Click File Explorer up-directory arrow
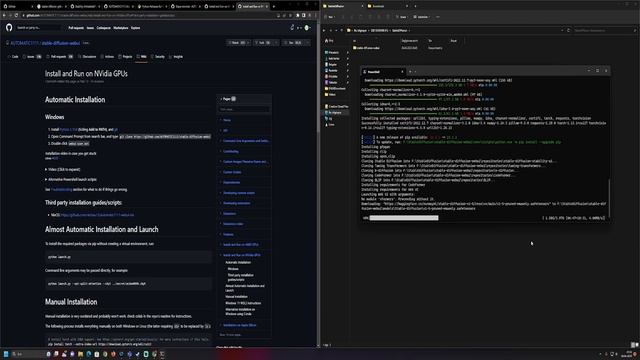The width and height of the screenshot is (640, 360). [342, 30]
